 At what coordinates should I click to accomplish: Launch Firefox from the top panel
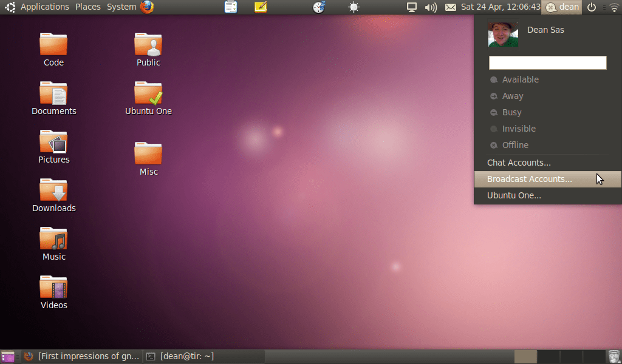[x=147, y=7]
